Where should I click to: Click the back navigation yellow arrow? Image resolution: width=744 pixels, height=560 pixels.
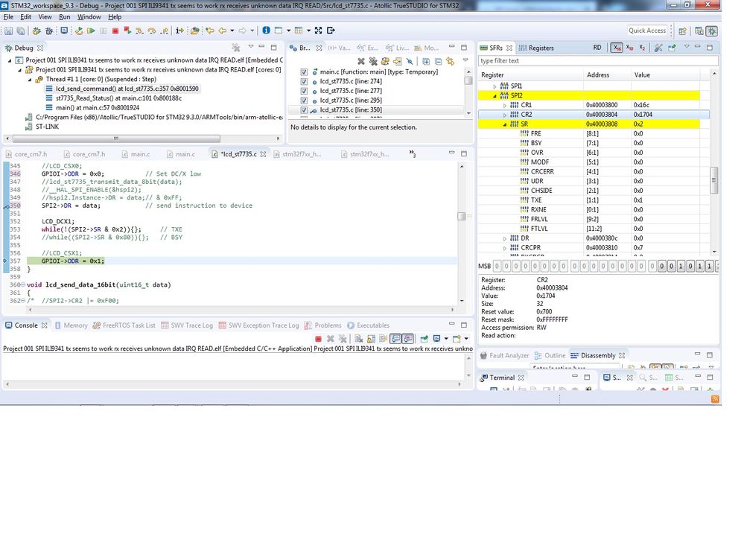click(222, 31)
